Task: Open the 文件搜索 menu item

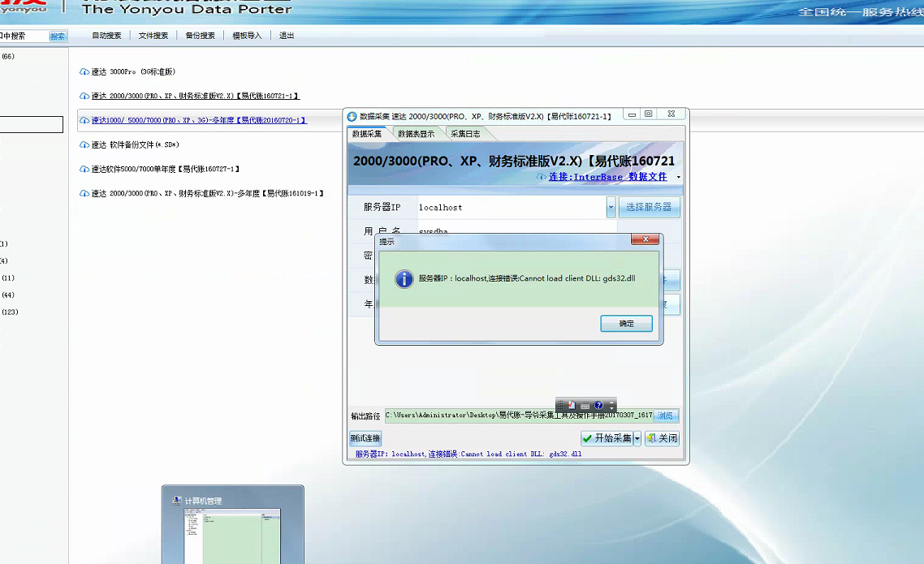Action: pos(153,36)
